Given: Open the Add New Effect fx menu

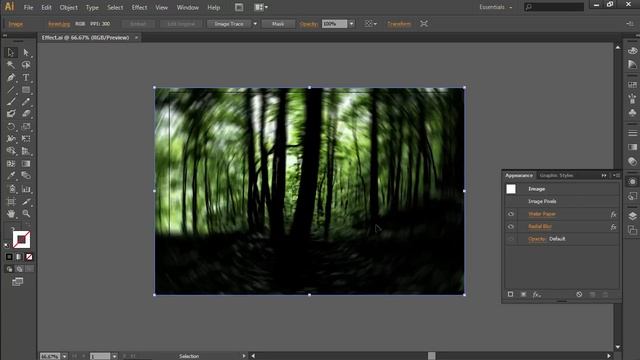Looking at the screenshot, I should point(537,294).
